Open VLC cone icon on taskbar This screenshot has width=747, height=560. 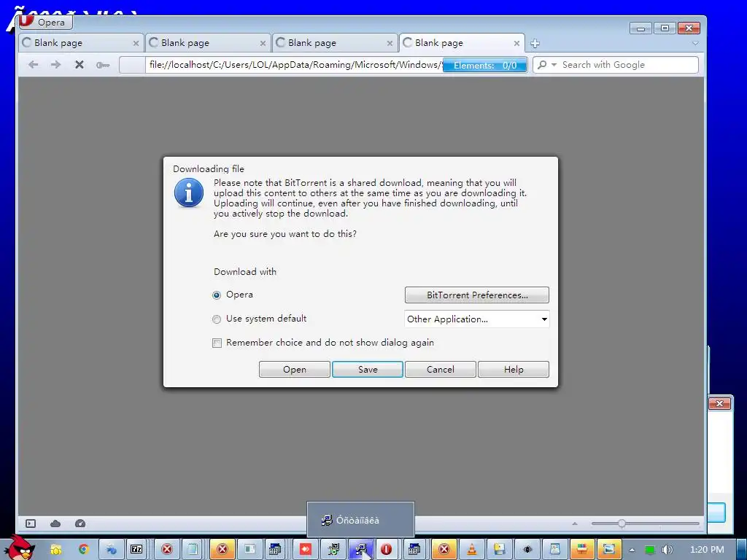point(472,550)
